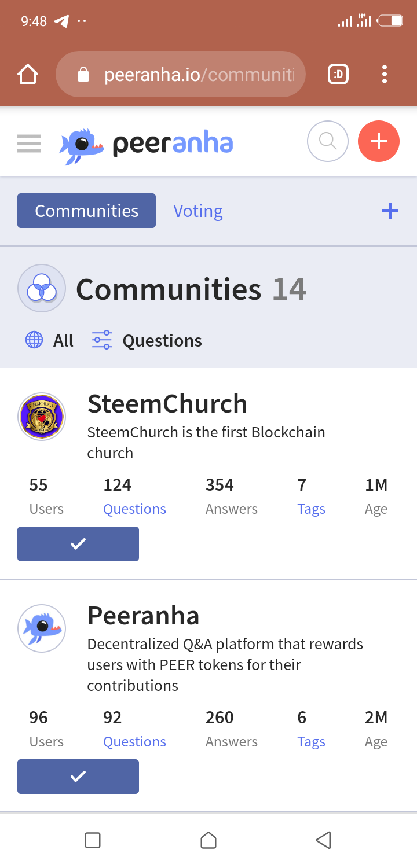Open browser tab switcher icon

click(x=338, y=74)
